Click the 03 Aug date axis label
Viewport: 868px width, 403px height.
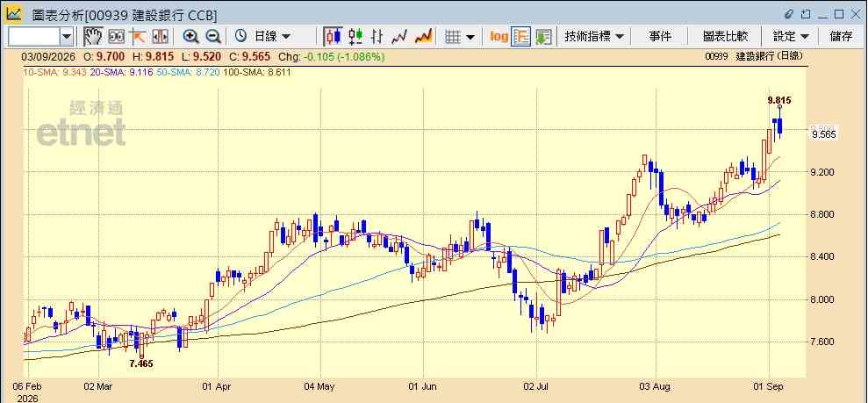coord(654,385)
